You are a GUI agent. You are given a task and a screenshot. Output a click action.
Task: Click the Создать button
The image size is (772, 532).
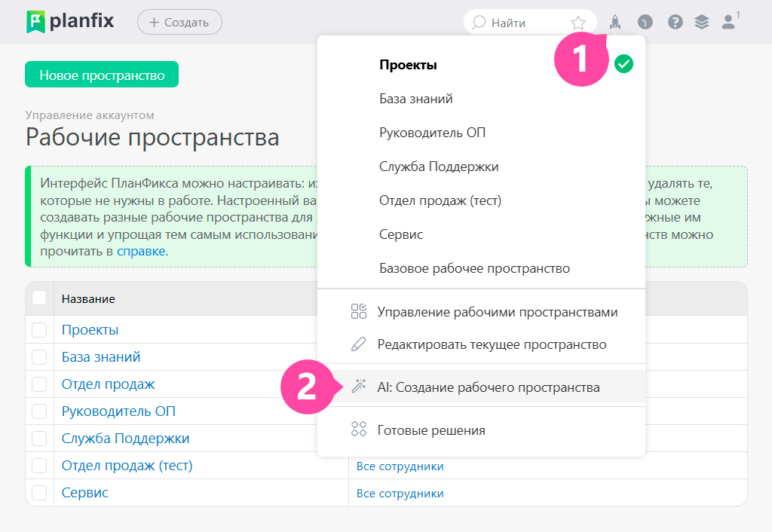pyautogui.click(x=179, y=22)
